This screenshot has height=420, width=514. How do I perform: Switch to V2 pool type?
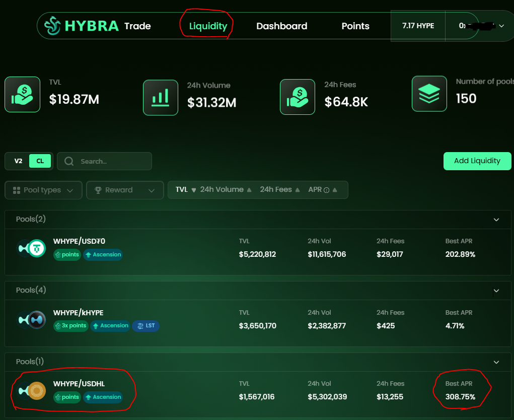coord(18,161)
